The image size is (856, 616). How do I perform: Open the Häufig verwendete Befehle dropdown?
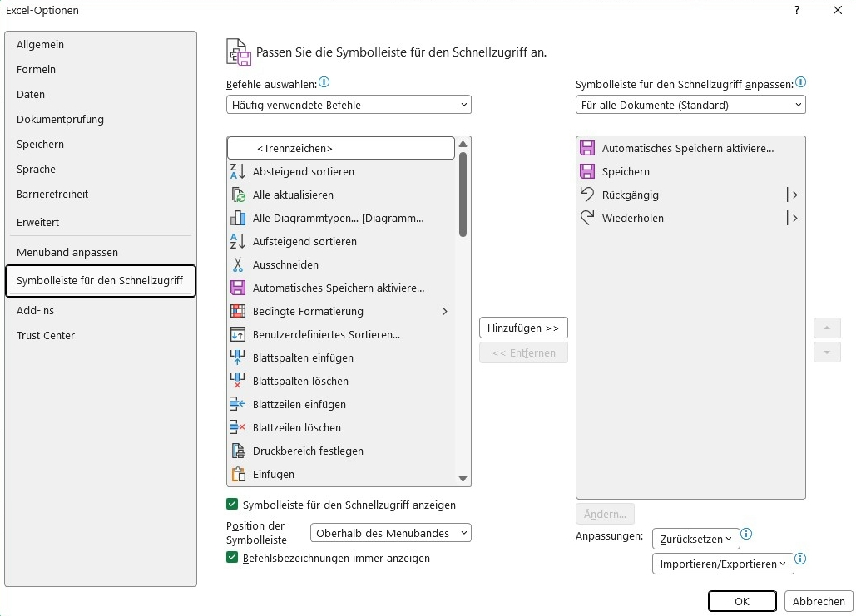[349, 105]
